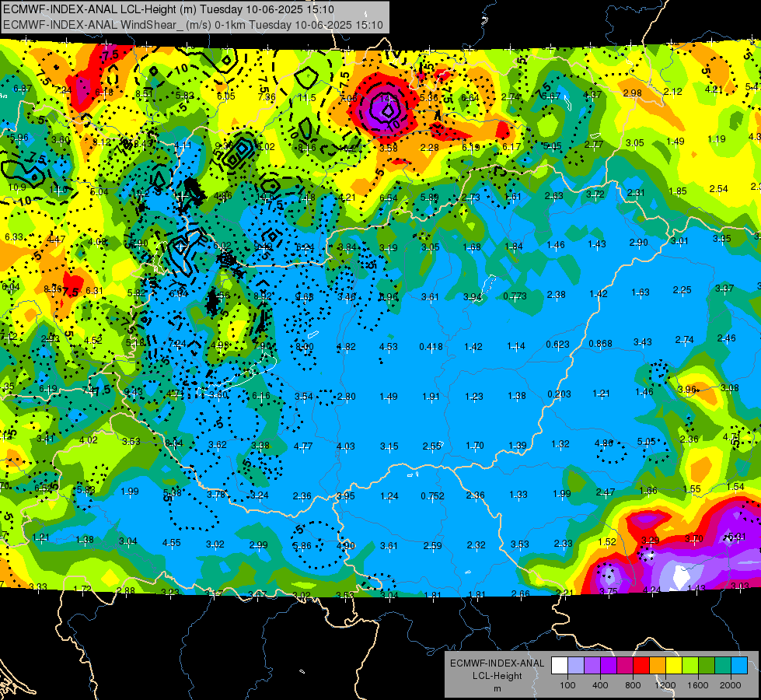The width and height of the screenshot is (761, 700).
Task: Click the wind shear value 0.868
Action: [x=600, y=344]
